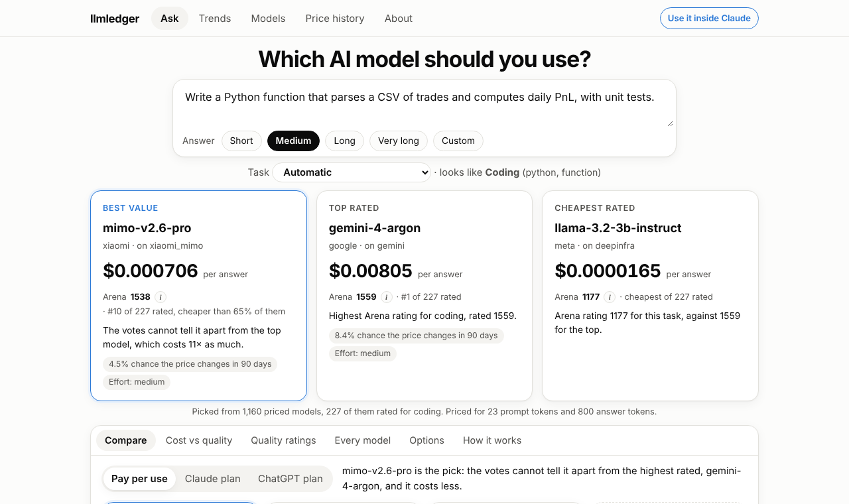Click Effort: medium chip on gemini card
Image resolution: width=849 pixels, height=504 pixels.
(363, 353)
